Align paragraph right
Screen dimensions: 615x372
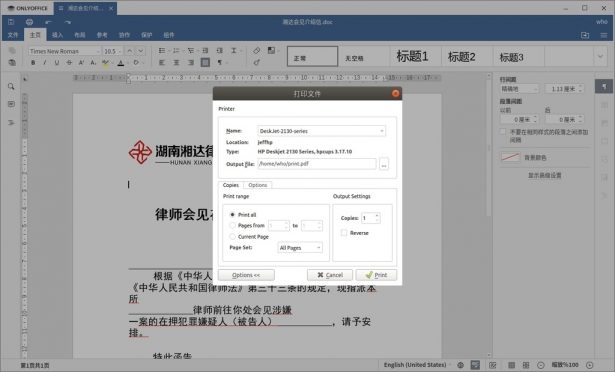(x=191, y=62)
